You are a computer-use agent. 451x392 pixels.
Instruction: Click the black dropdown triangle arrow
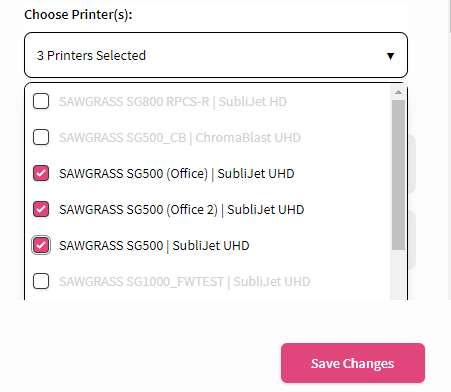390,56
